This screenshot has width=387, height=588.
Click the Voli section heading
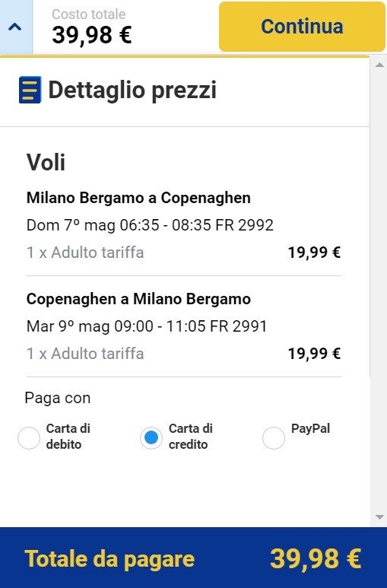46,162
